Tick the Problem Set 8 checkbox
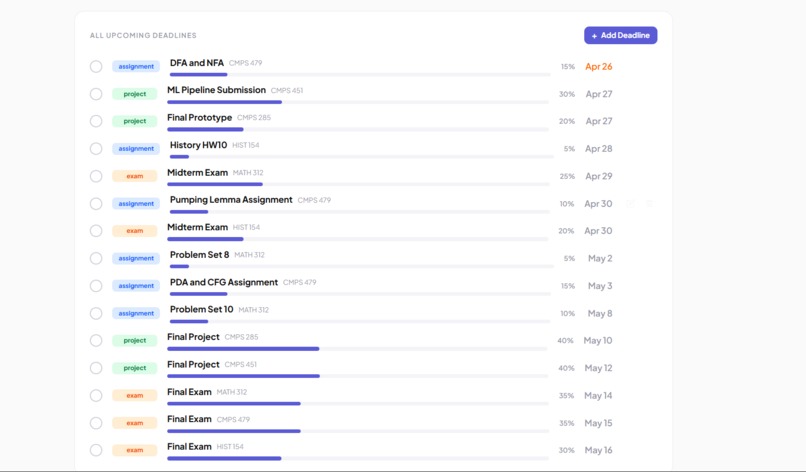The image size is (806, 472). [96, 258]
